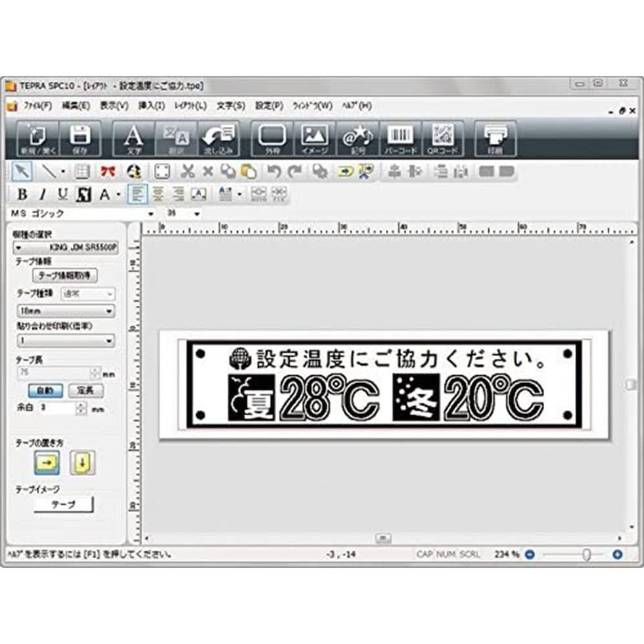Click the テープ情報取得 button

click(64, 275)
